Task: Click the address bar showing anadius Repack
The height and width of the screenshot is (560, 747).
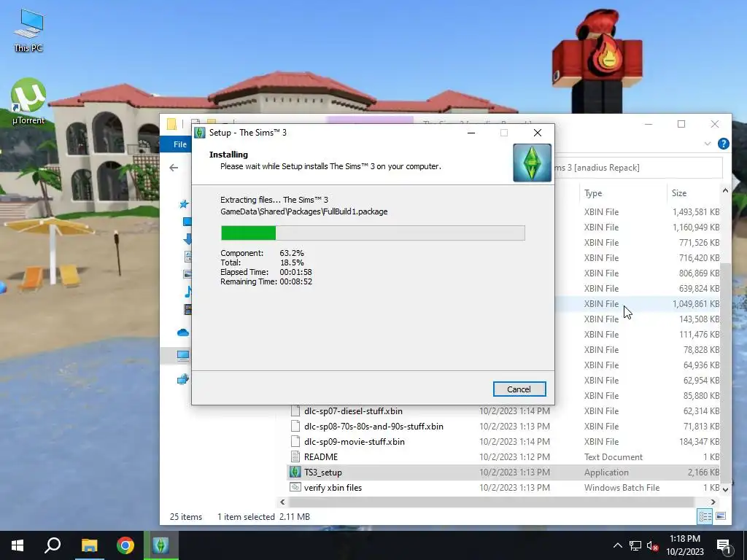Action: 638,168
